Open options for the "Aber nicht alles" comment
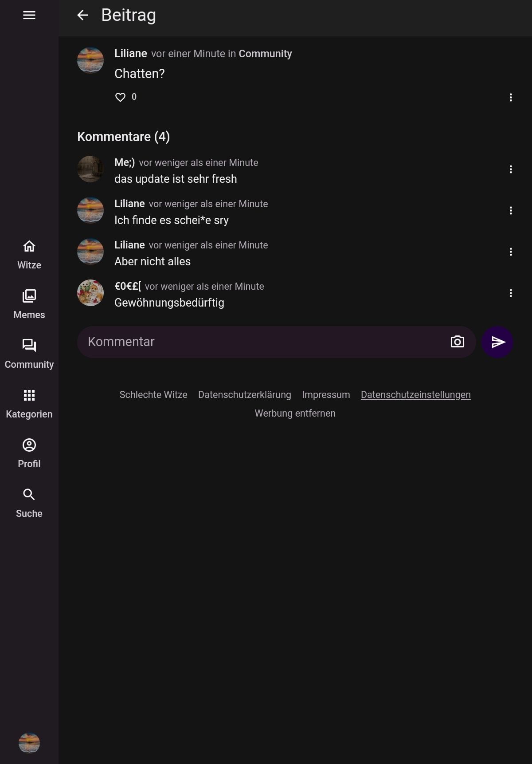The height and width of the screenshot is (764, 532). click(x=511, y=252)
